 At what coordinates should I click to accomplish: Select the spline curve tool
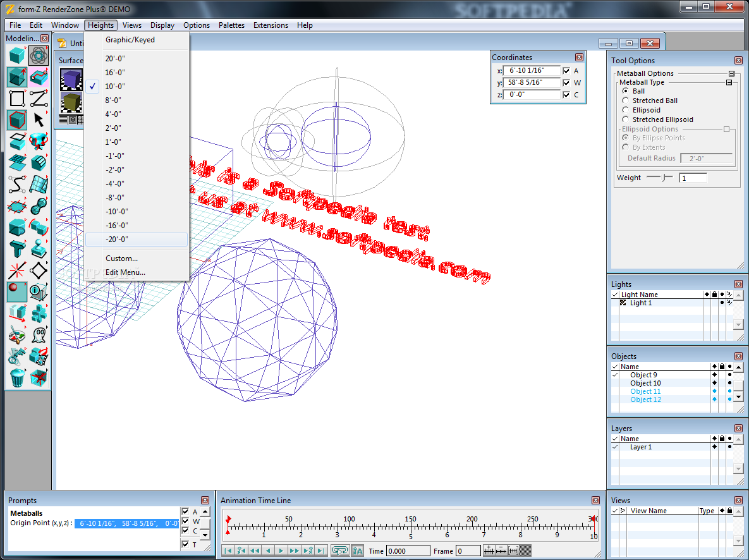coord(17,184)
